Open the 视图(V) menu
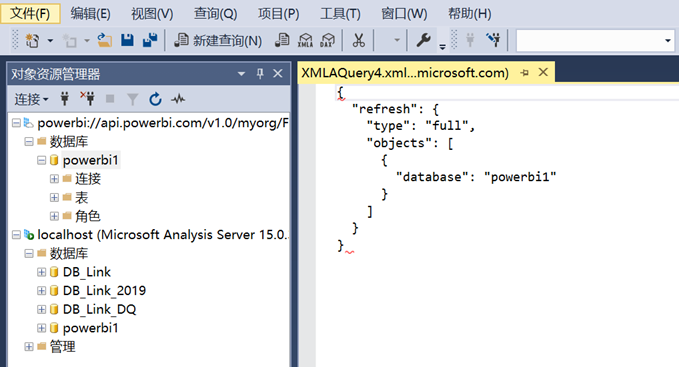 point(152,13)
